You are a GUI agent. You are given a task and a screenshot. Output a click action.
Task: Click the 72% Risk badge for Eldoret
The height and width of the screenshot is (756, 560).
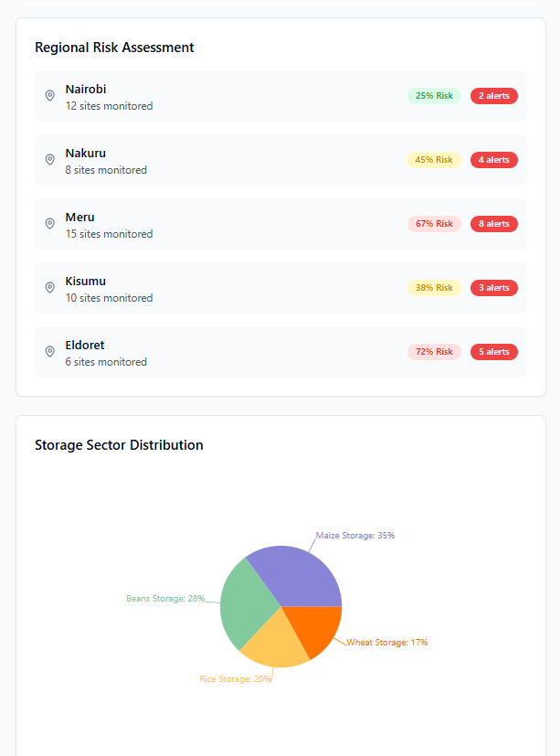[x=434, y=352]
